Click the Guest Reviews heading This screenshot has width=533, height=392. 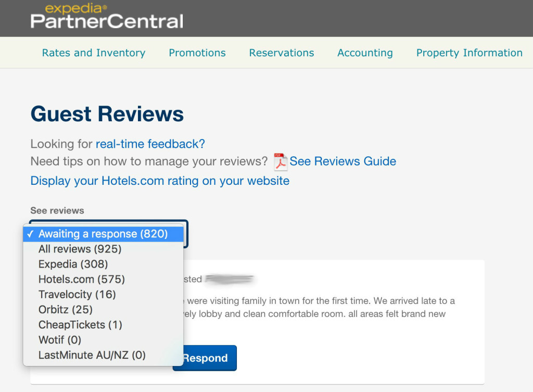click(107, 113)
